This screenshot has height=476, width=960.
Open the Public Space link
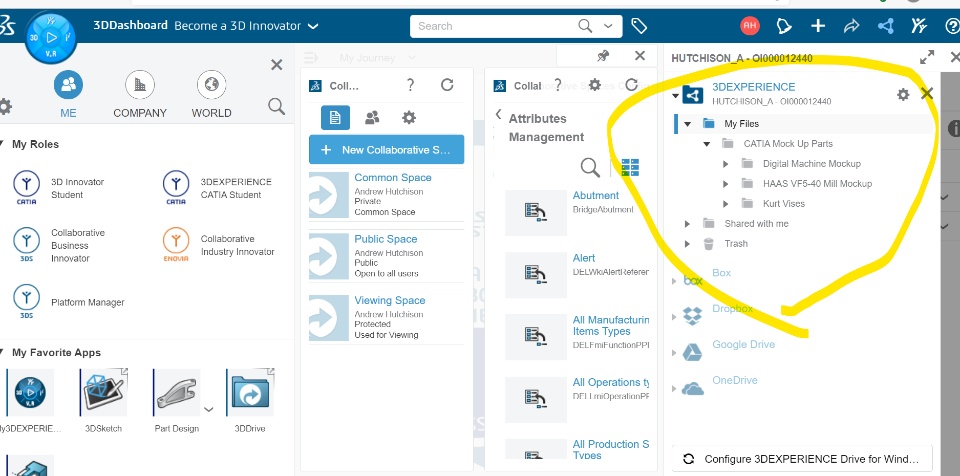[386, 239]
